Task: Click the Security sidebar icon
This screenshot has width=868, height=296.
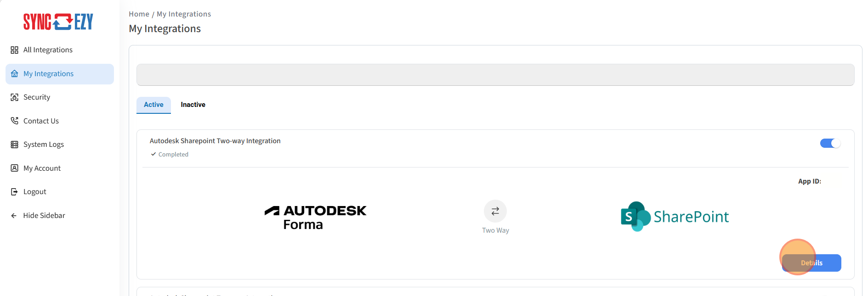Action: point(15,97)
